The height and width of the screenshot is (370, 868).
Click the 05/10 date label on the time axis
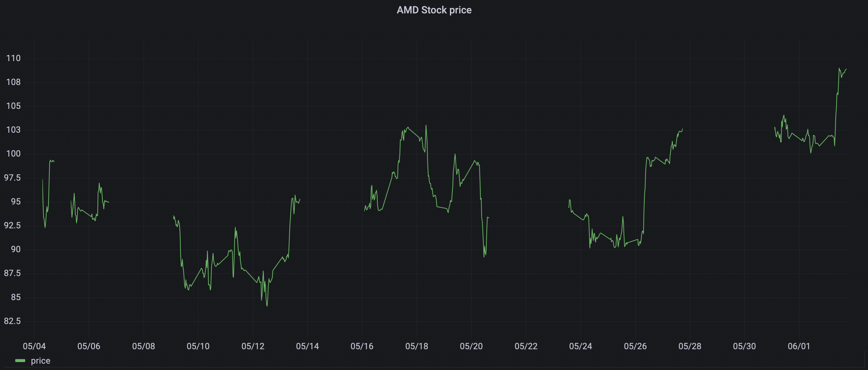coord(198,346)
